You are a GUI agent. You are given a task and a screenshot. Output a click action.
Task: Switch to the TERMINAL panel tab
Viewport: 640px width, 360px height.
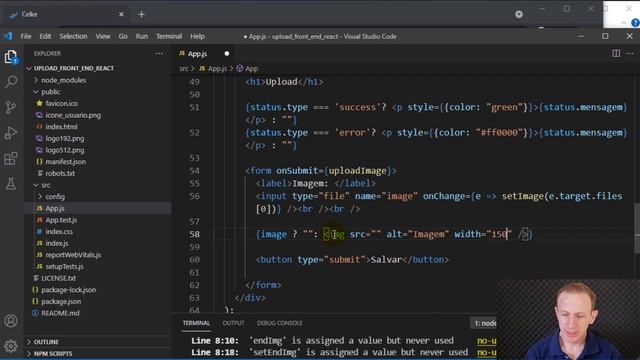point(196,323)
